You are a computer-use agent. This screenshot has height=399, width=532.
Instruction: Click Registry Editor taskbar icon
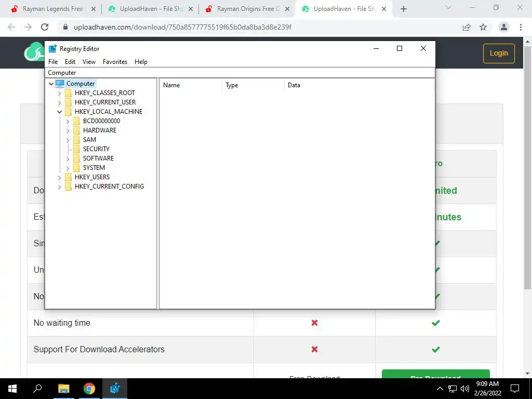click(115, 389)
